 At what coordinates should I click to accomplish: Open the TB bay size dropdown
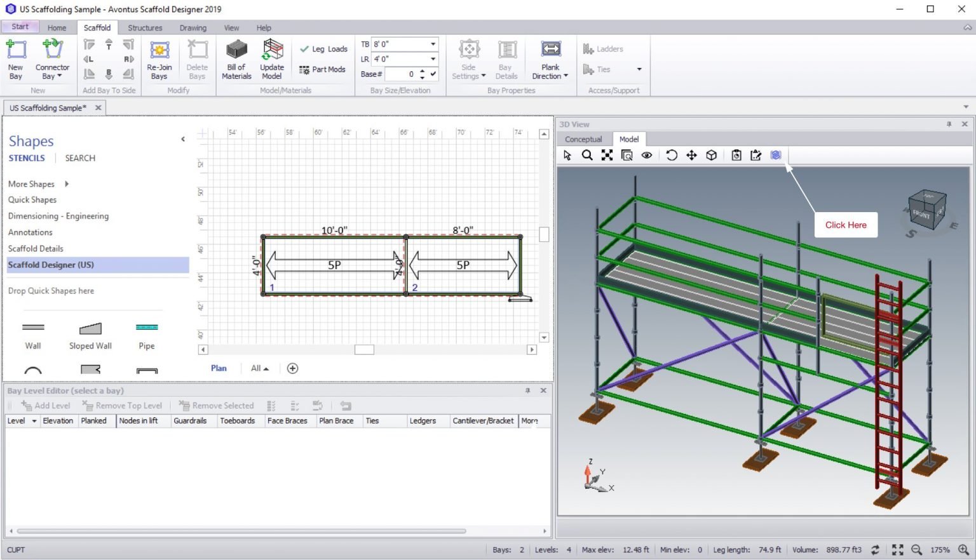tap(433, 44)
